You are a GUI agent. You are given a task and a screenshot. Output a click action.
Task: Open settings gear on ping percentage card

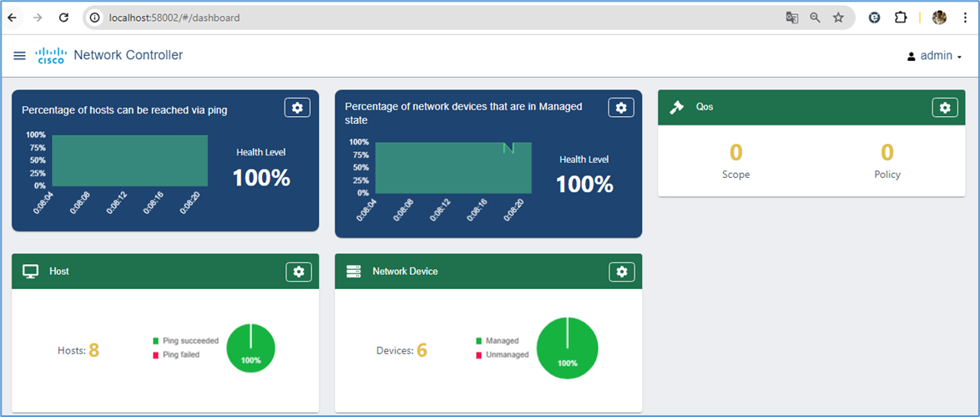pos(298,108)
